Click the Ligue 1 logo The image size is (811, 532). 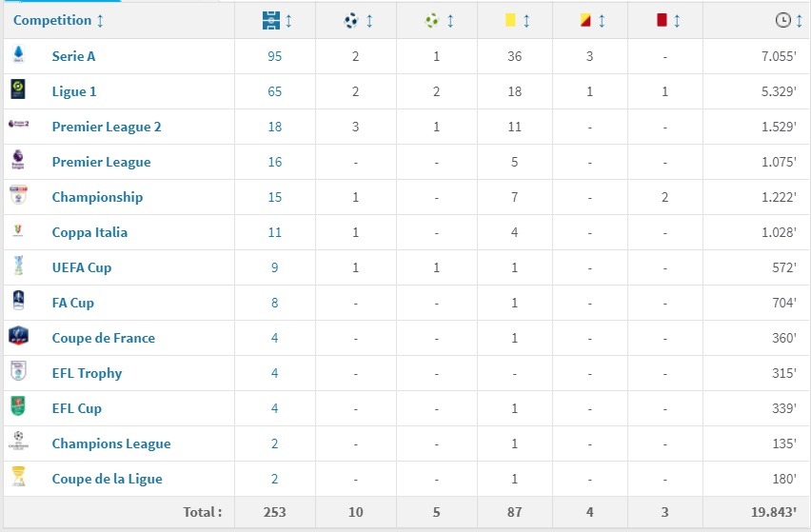18,90
